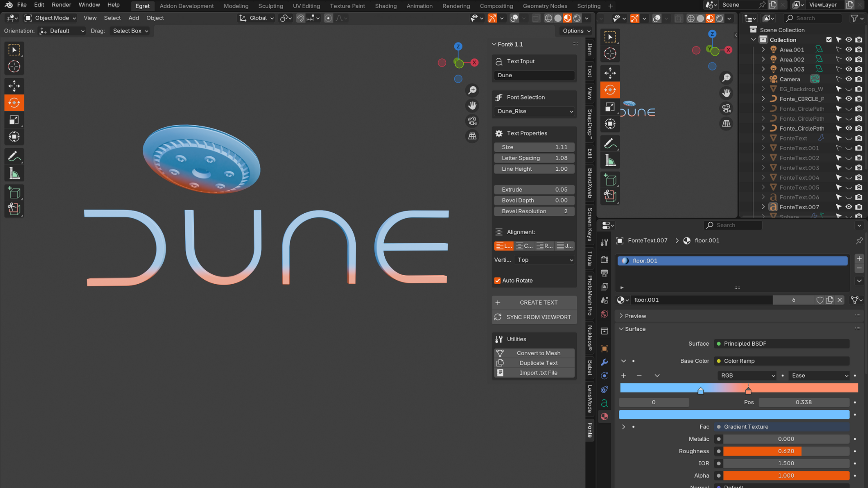
Task: Expand the Preview panel in material properties
Action: click(635, 316)
